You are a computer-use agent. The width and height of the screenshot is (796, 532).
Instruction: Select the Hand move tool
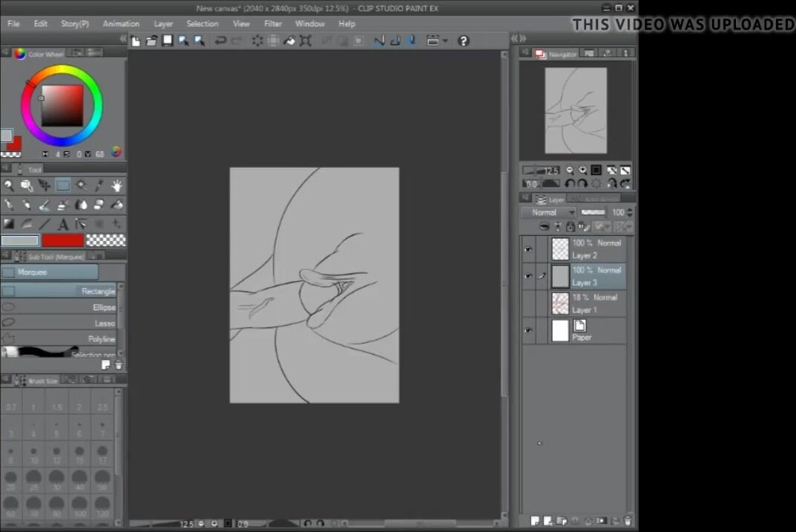[116, 185]
